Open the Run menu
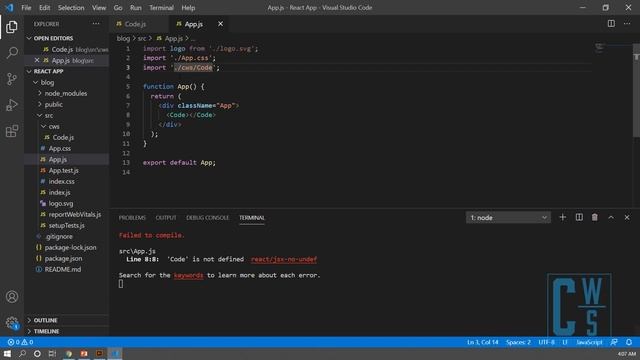 (x=136, y=8)
